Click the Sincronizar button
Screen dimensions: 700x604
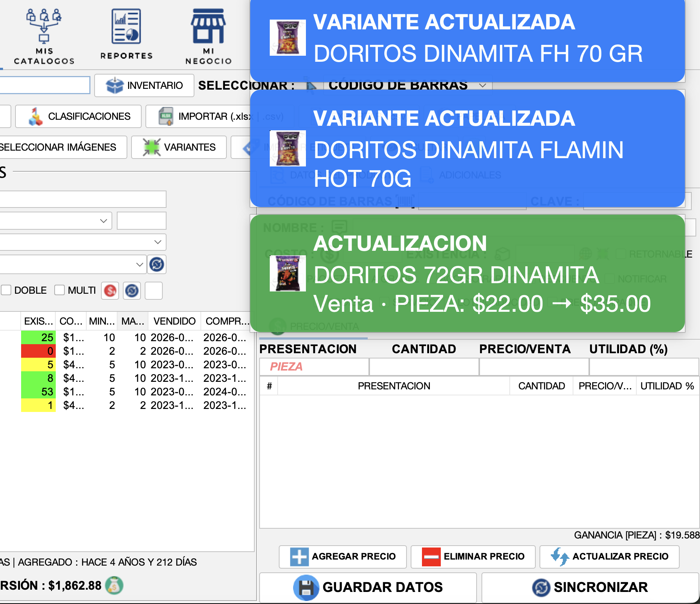click(x=590, y=587)
